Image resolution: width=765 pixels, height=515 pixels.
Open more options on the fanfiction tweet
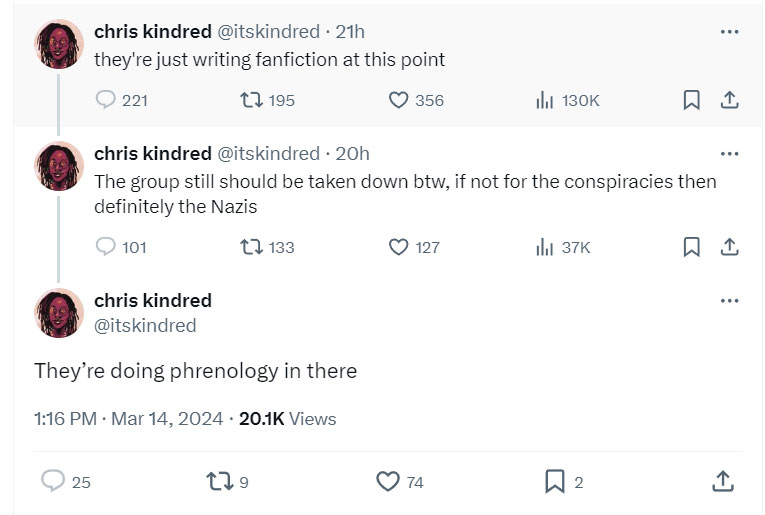coord(729,32)
